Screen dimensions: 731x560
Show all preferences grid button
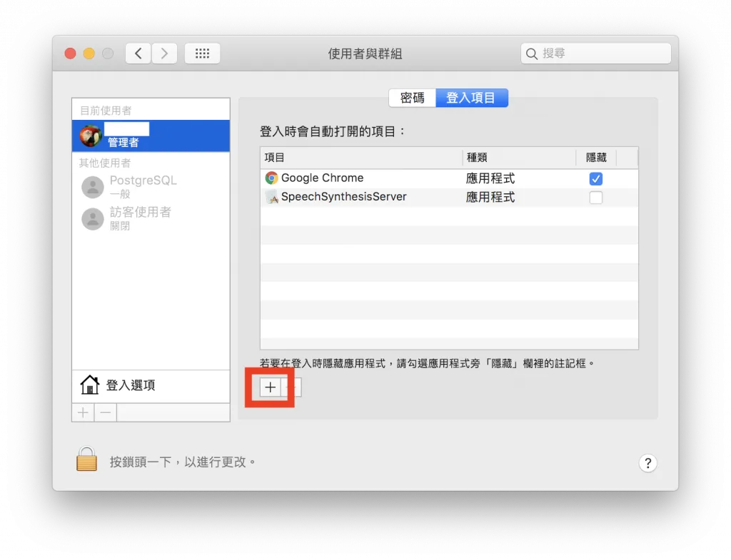pyautogui.click(x=202, y=54)
